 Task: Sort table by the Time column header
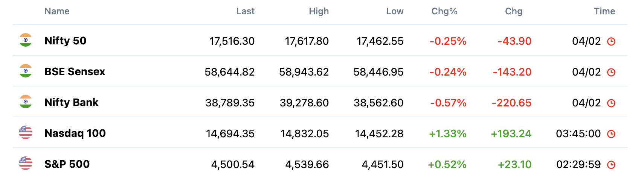pos(605,11)
